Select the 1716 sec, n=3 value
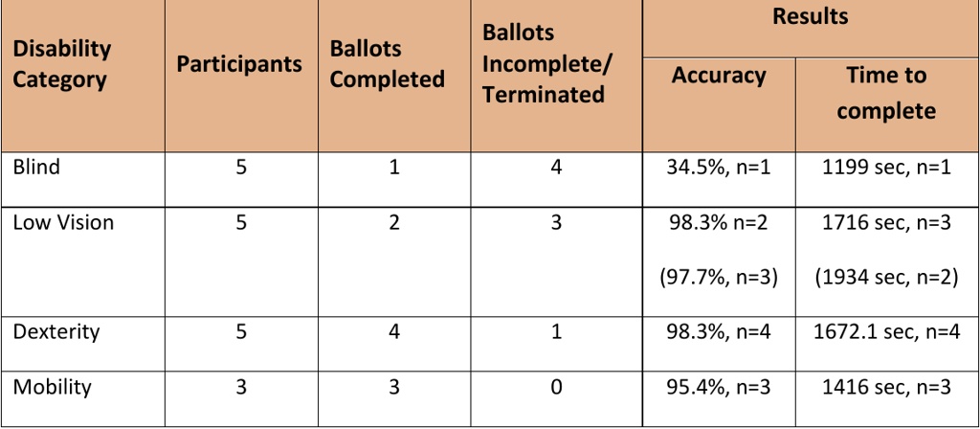This screenshot has width=980, height=429. 886,223
